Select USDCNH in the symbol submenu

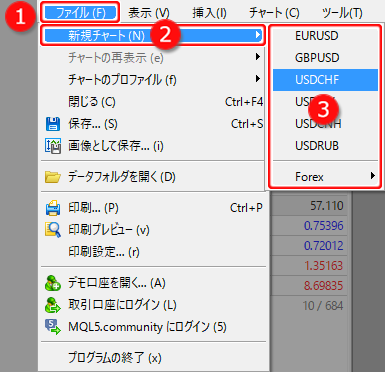coord(325,124)
